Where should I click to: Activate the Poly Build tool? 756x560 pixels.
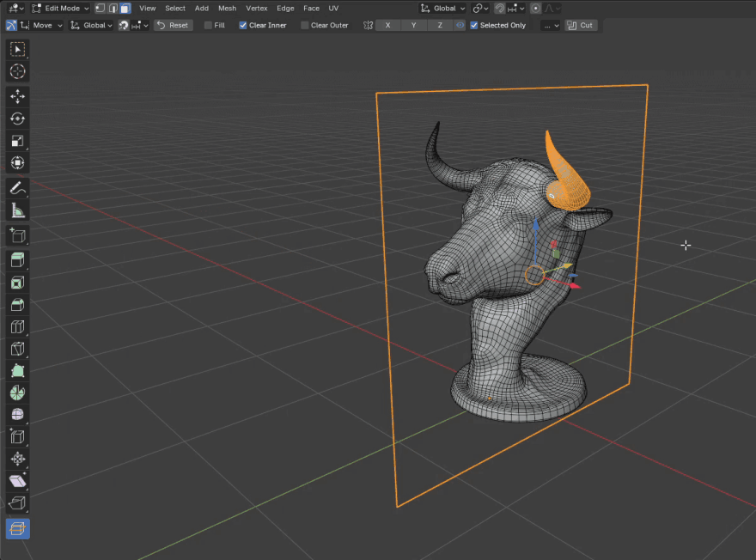pos(17,370)
